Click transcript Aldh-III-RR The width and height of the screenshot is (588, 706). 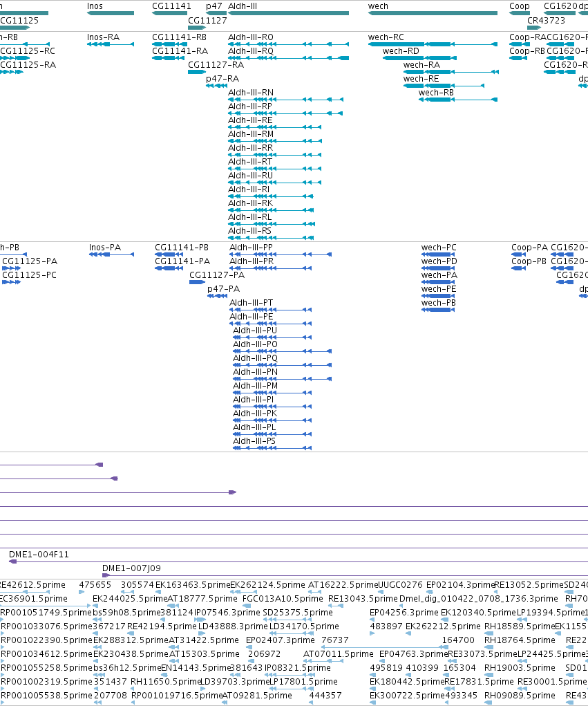[251, 148]
